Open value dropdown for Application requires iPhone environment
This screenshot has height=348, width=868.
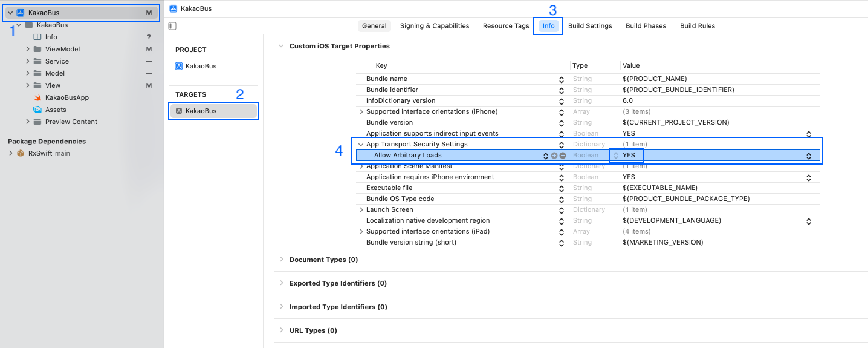point(808,177)
